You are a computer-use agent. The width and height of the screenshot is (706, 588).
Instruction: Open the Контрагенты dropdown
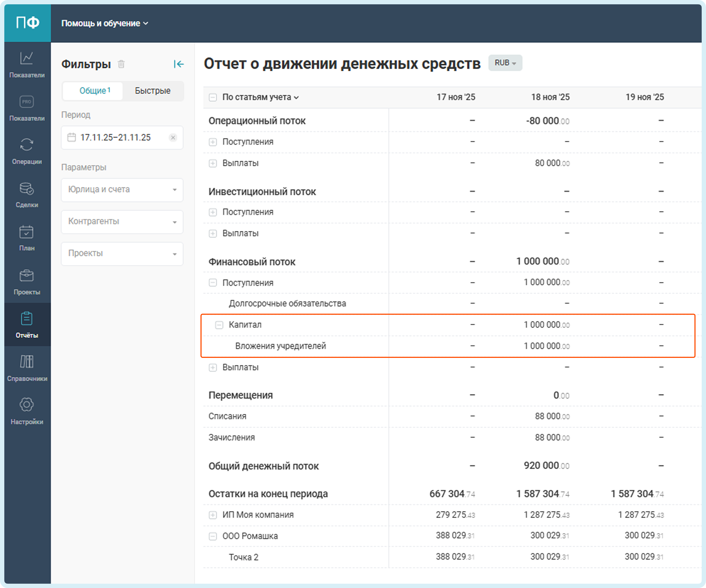(122, 222)
